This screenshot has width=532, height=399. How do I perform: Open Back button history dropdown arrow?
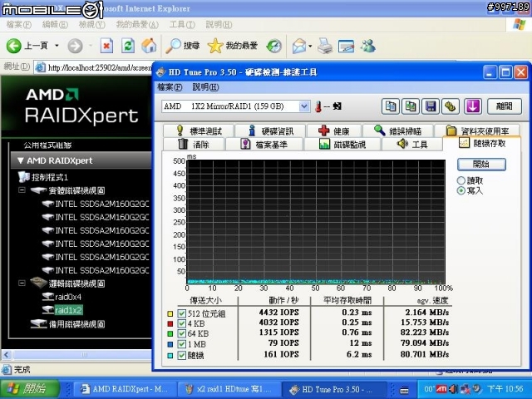57,46
